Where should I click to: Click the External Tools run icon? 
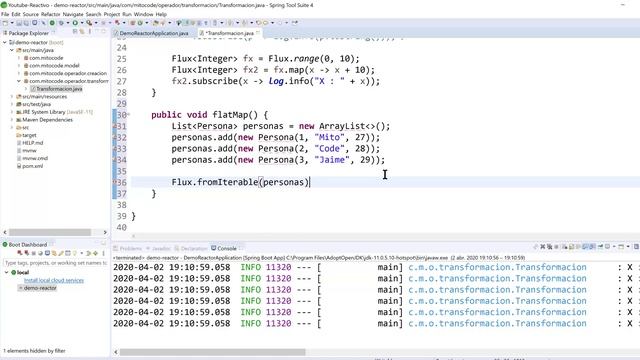pyautogui.click(x=89, y=23)
